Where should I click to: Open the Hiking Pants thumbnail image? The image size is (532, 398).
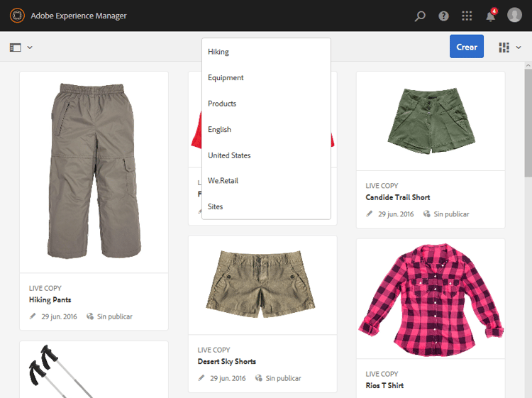point(94,172)
